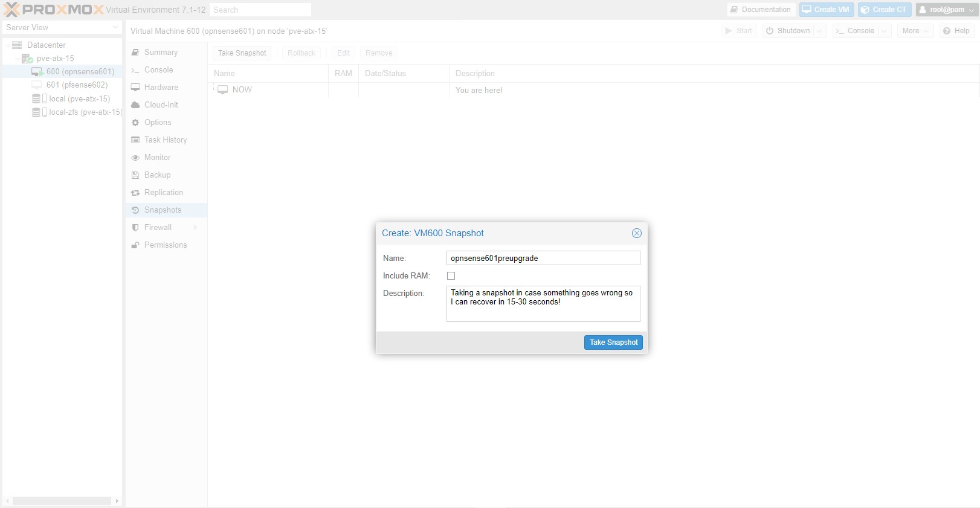Click the Hardware monitor icon
The height and width of the screenshot is (508, 980).
point(135,88)
